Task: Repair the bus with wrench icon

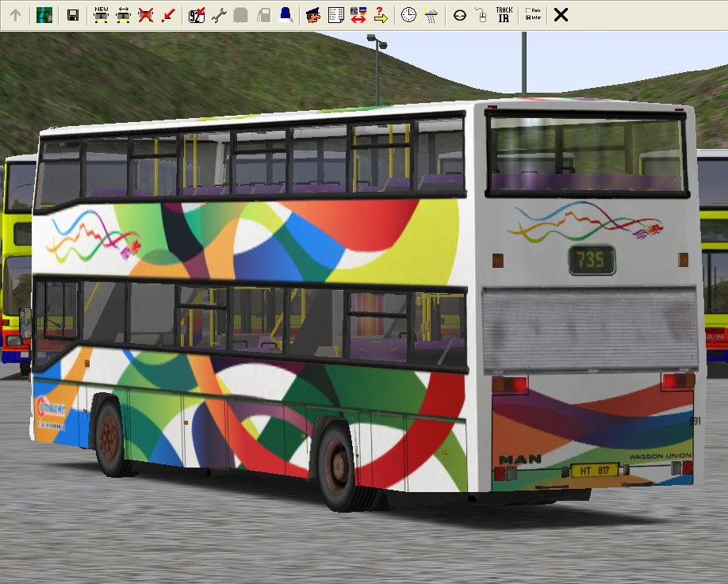Action: pyautogui.click(x=219, y=15)
